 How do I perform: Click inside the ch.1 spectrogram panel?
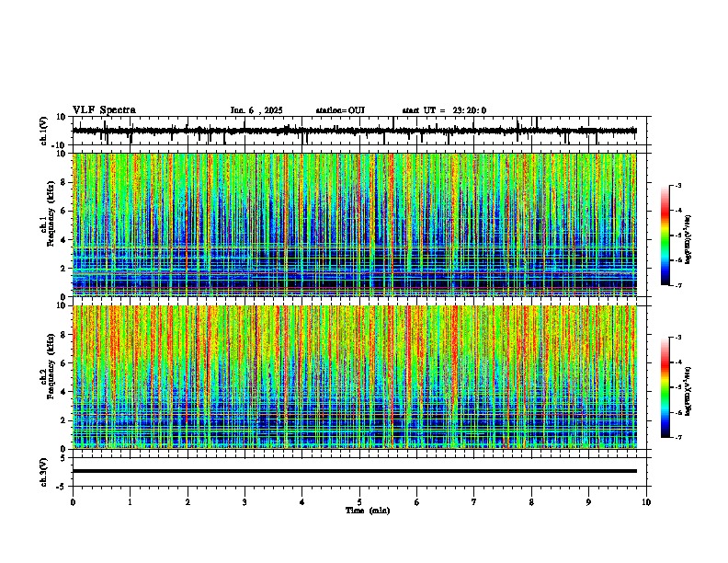354,224
